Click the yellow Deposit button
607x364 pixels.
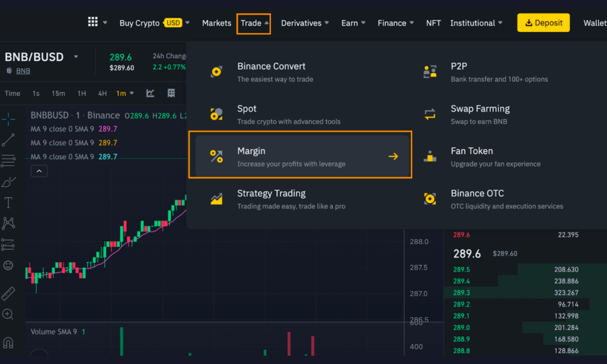click(x=543, y=22)
